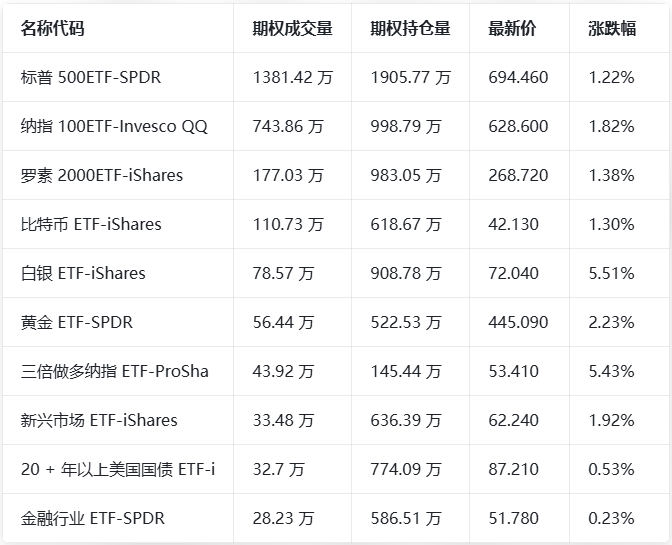
Task: Select the 998.79 万 open interest cell
Action: tap(405, 126)
